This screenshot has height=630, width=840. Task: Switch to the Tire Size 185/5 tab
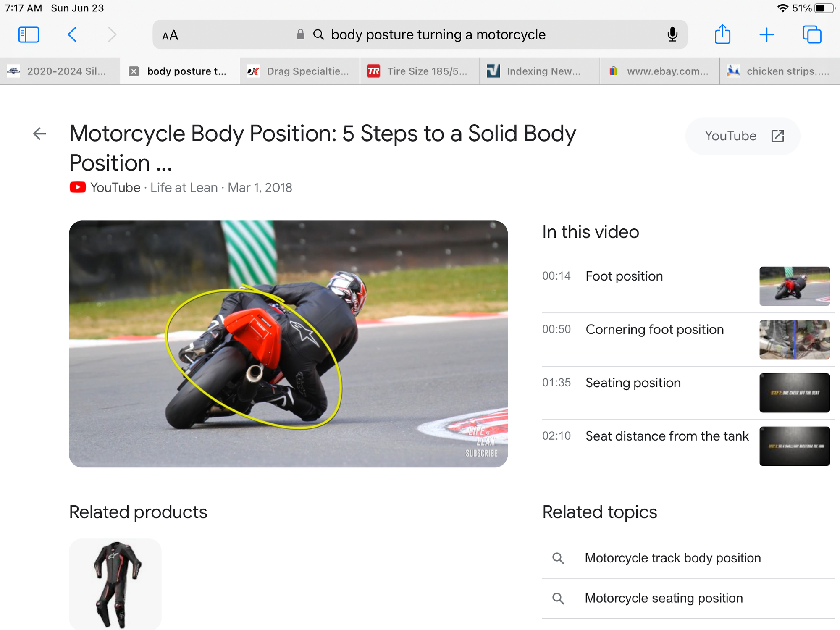point(419,71)
